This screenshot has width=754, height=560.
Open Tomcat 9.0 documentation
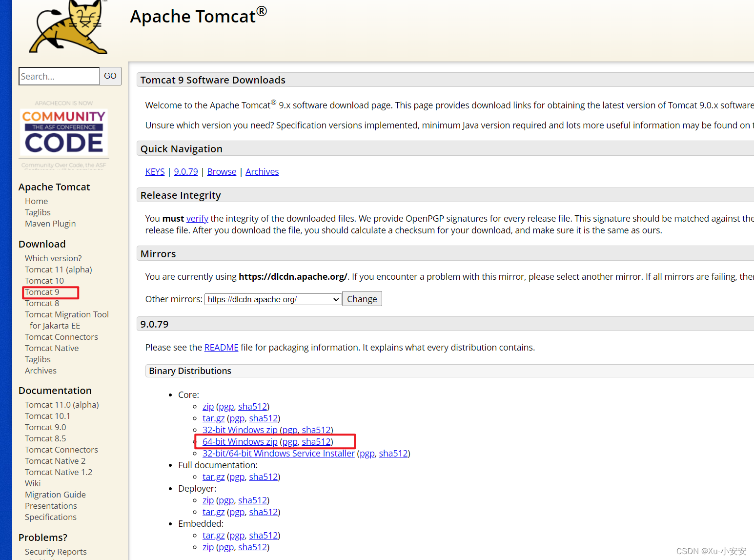45,427
